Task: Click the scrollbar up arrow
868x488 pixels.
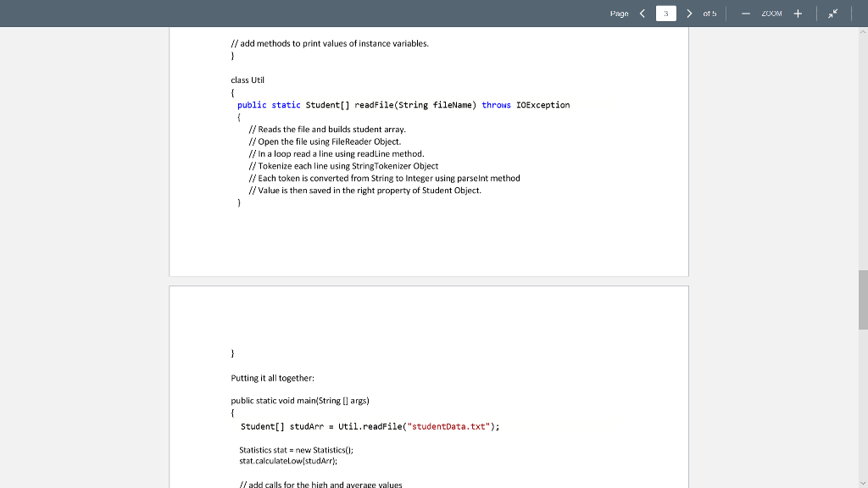Action: (863, 31)
